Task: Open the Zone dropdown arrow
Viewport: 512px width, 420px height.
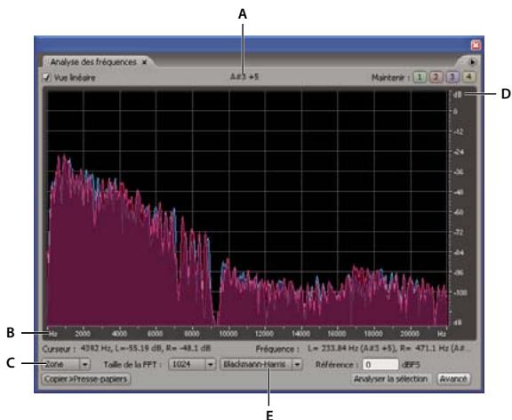Action: coord(85,364)
